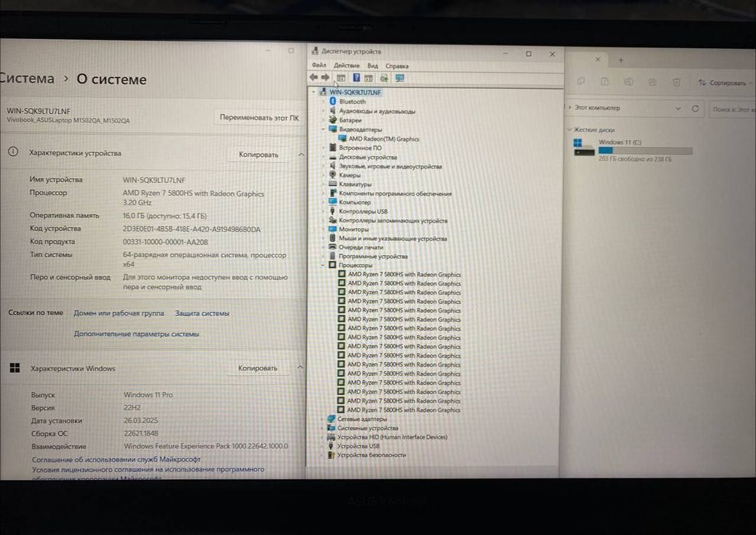The height and width of the screenshot is (535, 756).
Task: Open the Действие menu
Action: click(346, 66)
